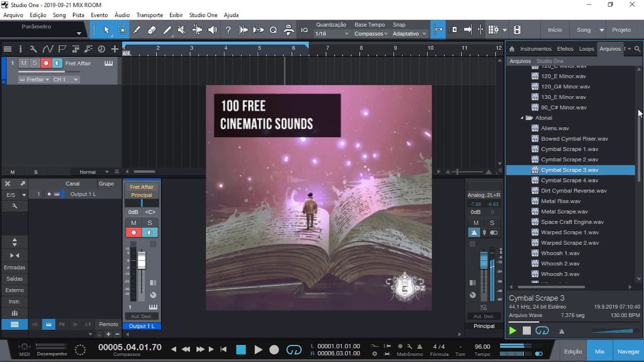Select the Paint tool
Image resolution: width=644 pixels, height=362 pixels.
(x=167, y=30)
